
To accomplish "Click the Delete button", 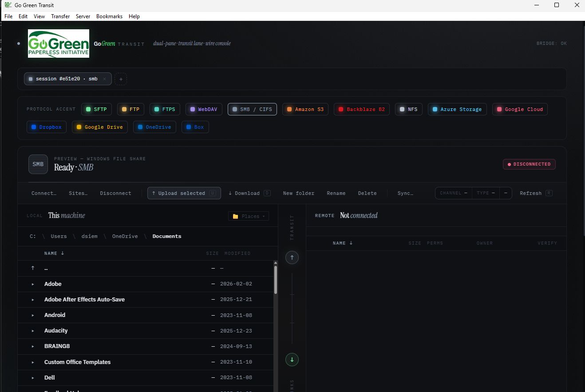I will [368, 193].
